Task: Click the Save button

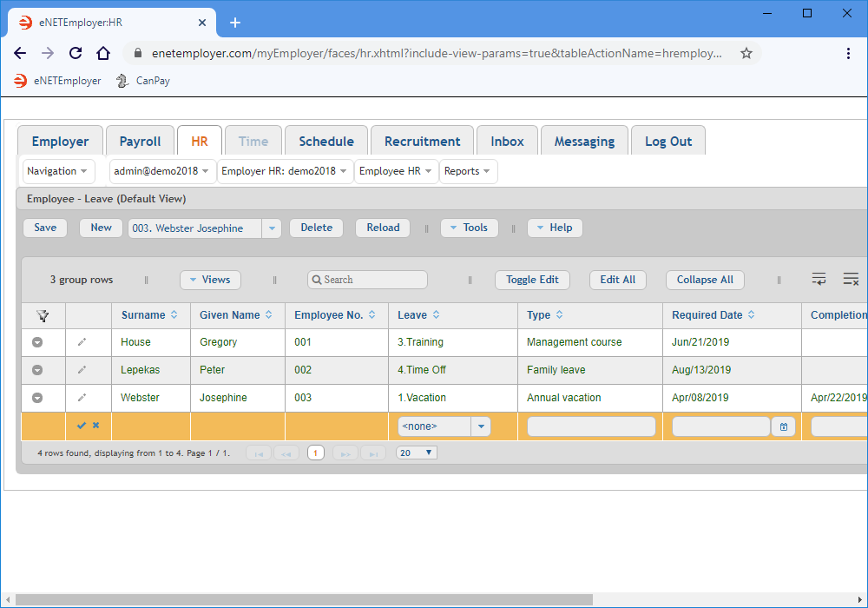Action: (x=45, y=228)
